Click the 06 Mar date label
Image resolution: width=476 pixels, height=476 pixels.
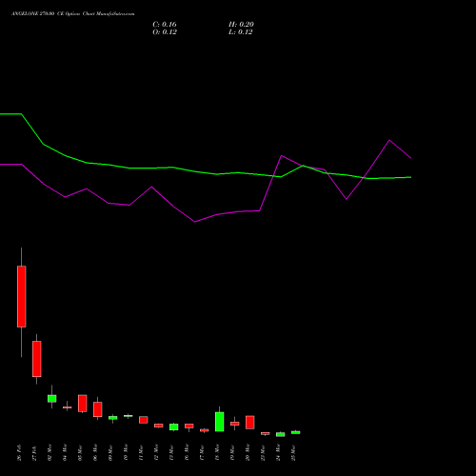(x=95, y=453)
